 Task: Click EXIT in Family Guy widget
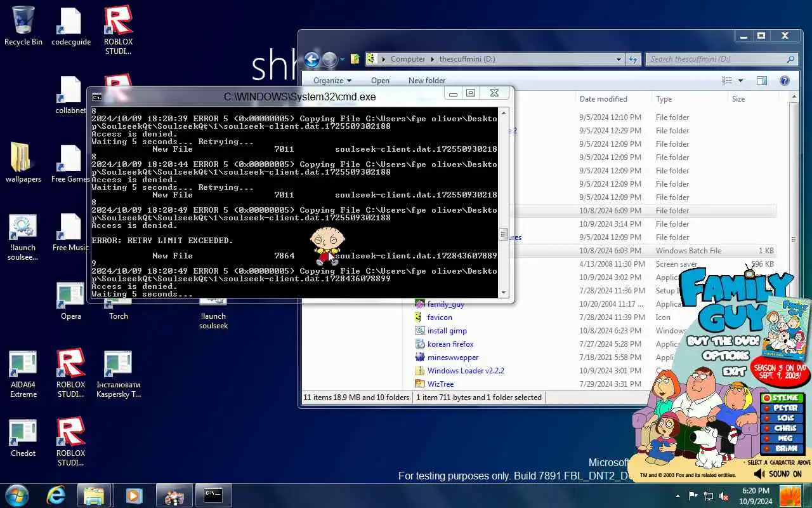pyautogui.click(x=734, y=371)
